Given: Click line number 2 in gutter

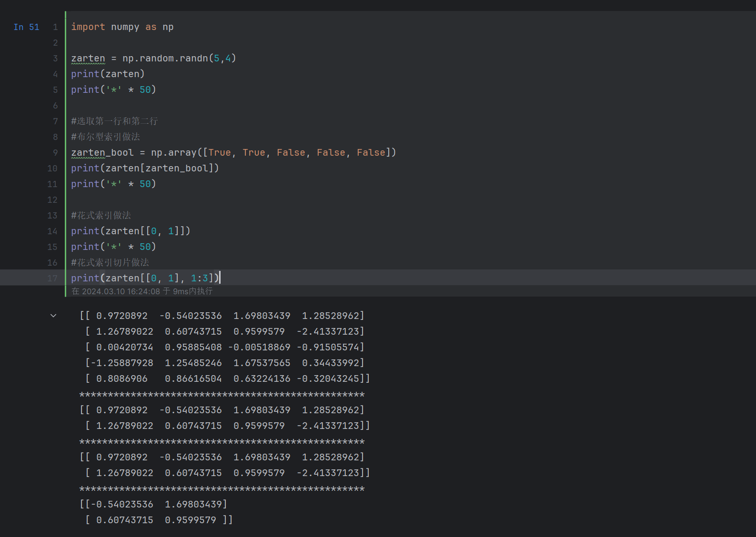Looking at the screenshot, I should (55, 43).
